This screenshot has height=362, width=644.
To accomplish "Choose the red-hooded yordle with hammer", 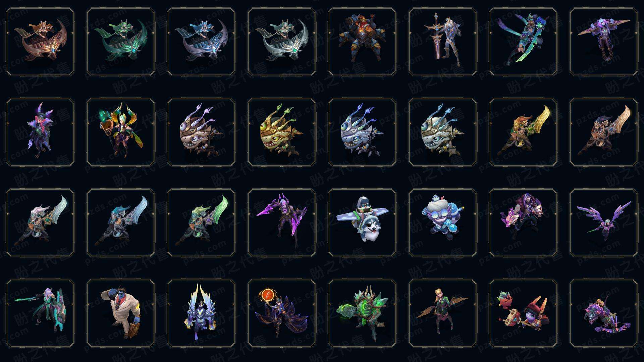I will tap(523, 313).
